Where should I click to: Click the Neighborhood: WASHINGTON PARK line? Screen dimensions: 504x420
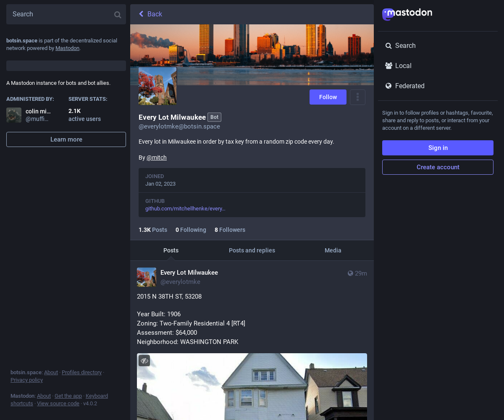pyautogui.click(x=187, y=342)
